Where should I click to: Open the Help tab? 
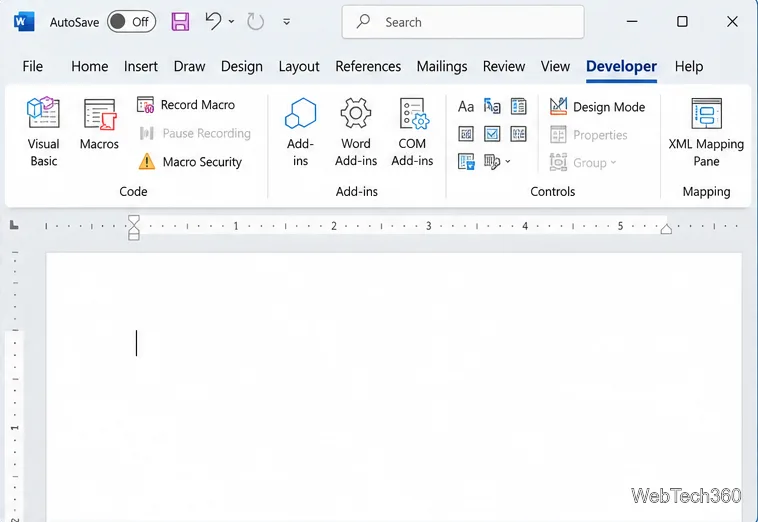(689, 66)
